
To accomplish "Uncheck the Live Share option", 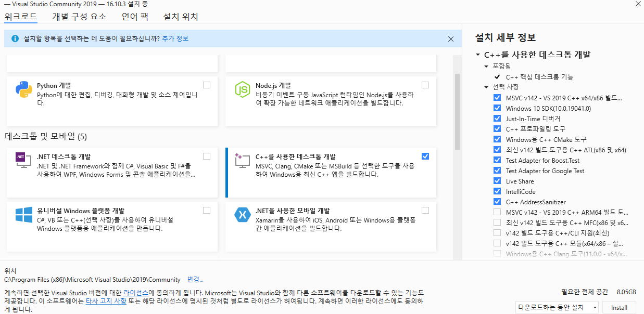I will (x=497, y=181).
